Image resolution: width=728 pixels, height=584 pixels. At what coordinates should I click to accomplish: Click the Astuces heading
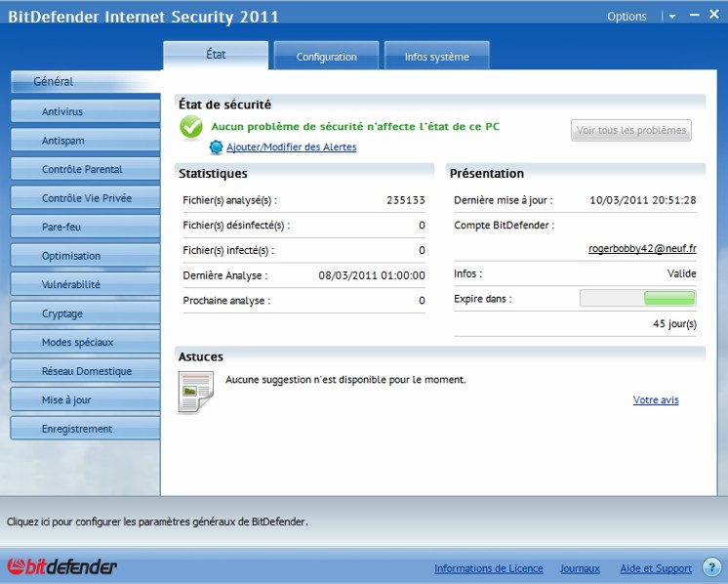tap(201, 356)
